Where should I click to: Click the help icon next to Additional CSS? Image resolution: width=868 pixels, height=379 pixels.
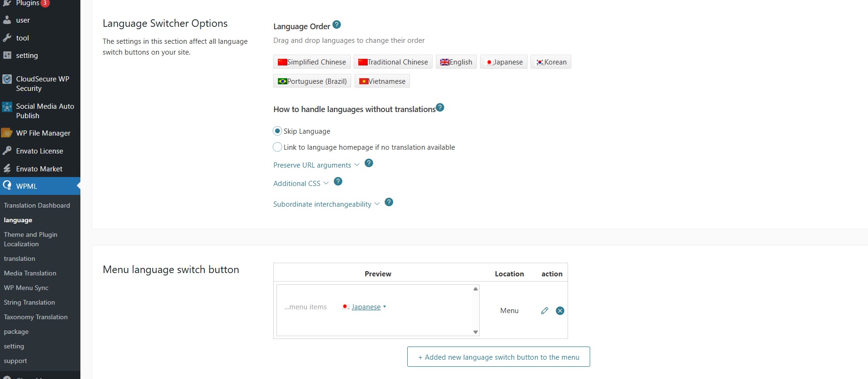click(338, 181)
